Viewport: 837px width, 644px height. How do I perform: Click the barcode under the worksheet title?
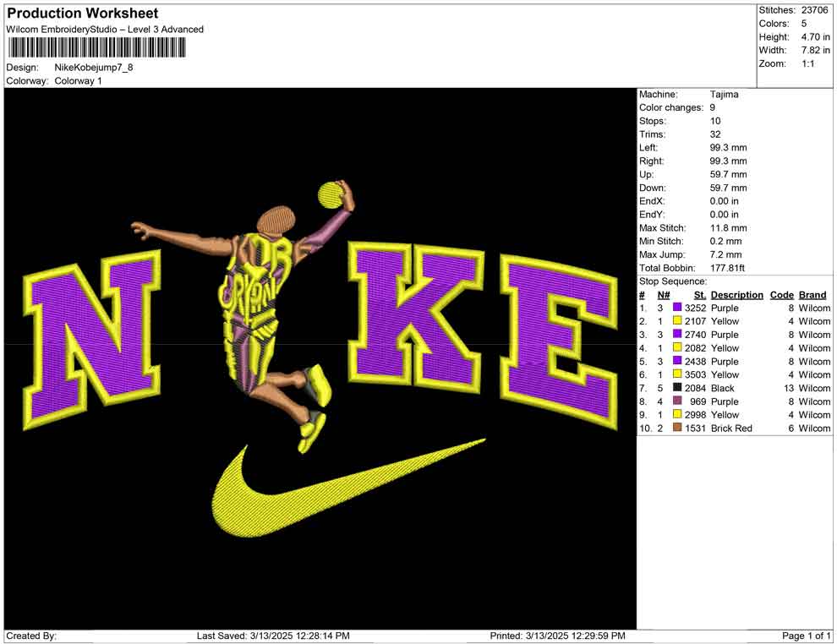coord(96,47)
